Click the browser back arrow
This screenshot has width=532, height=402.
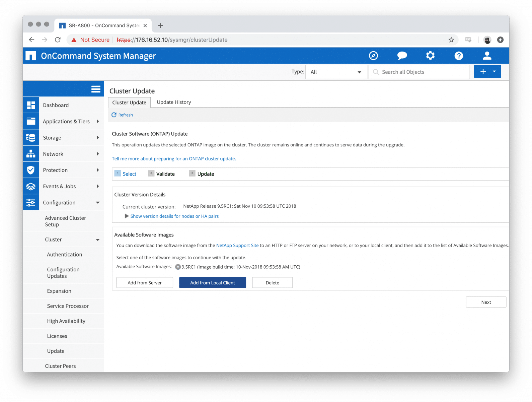31,40
